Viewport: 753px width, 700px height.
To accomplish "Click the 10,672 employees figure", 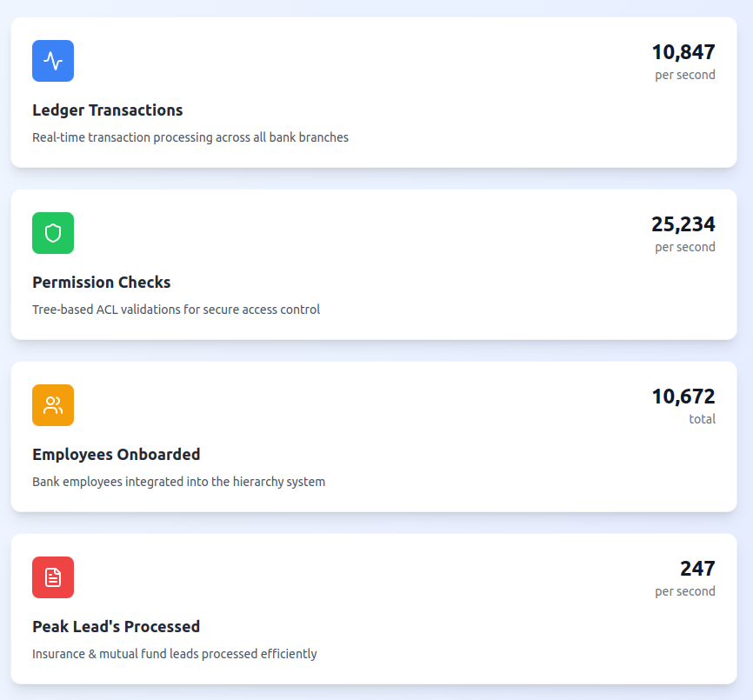I will (x=683, y=397).
